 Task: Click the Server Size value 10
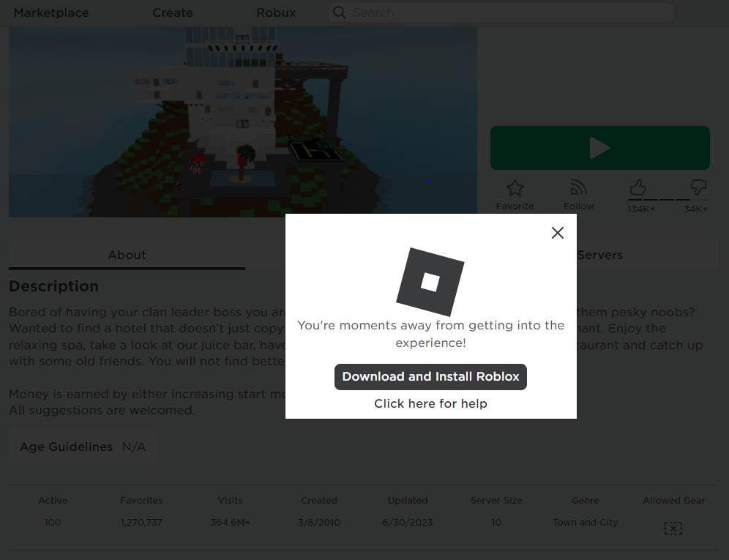tap(496, 523)
